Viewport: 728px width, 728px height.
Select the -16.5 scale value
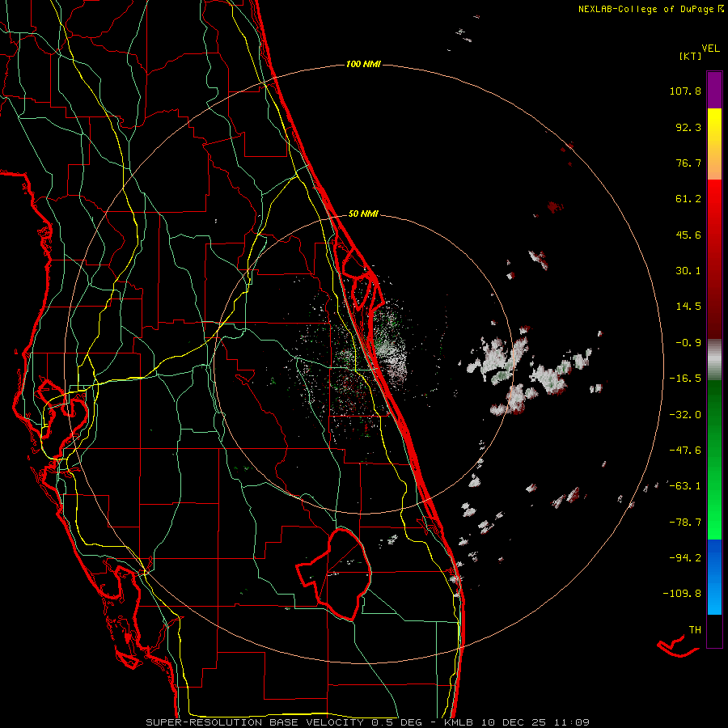(x=685, y=379)
